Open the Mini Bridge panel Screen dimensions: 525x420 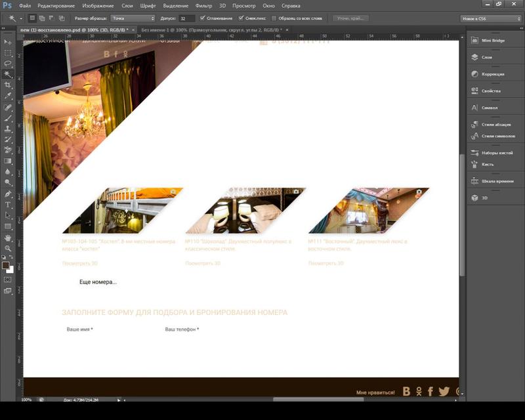click(493, 41)
